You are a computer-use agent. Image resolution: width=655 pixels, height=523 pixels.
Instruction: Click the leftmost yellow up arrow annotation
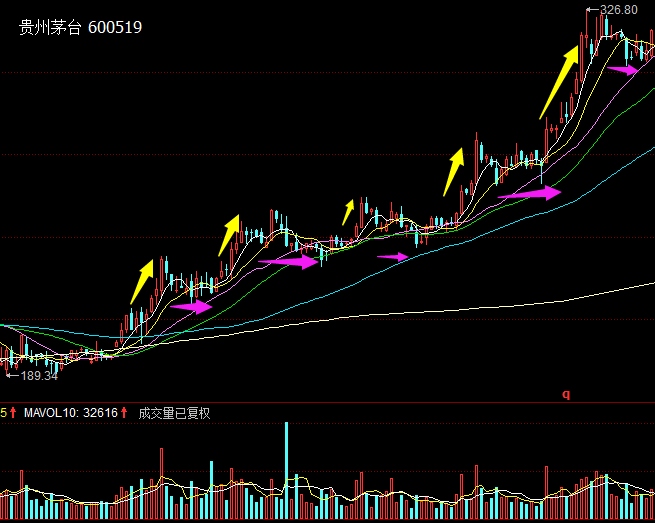click(x=142, y=281)
